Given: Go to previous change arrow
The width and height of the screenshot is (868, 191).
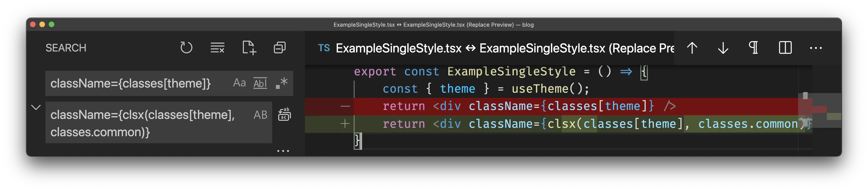Looking at the screenshot, I should 692,48.
